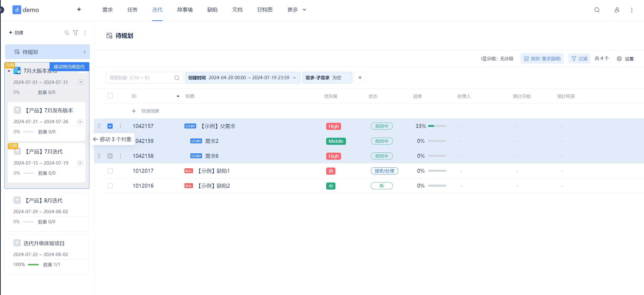This screenshot has width=644, height=295.
Task: Expand the 待规划 sidebar chevron
Action: pos(85,52)
